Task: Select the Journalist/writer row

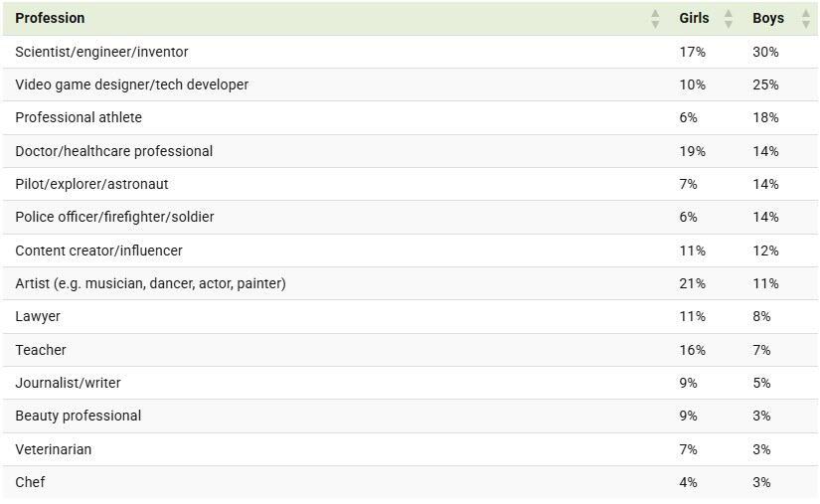Action: click(68, 383)
